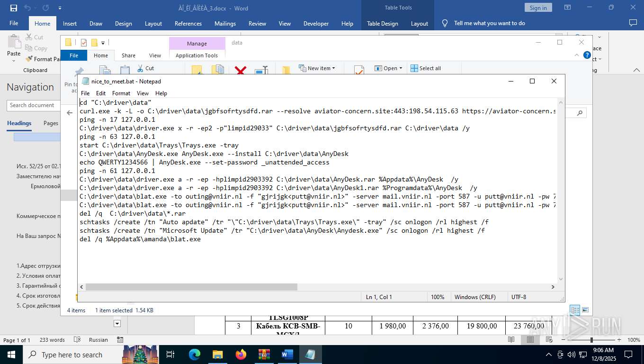
Task: Open Notepad's Edit menu
Action: [x=101, y=93]
